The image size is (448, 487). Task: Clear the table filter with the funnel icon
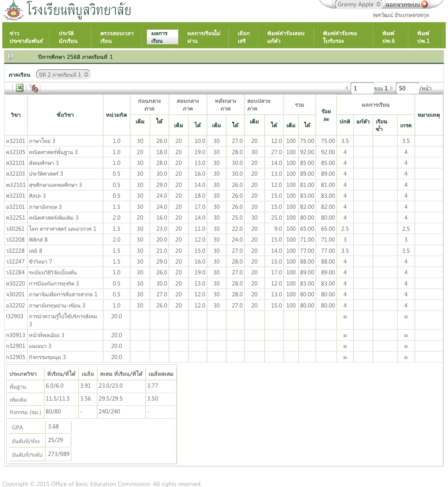click(33, 88)
